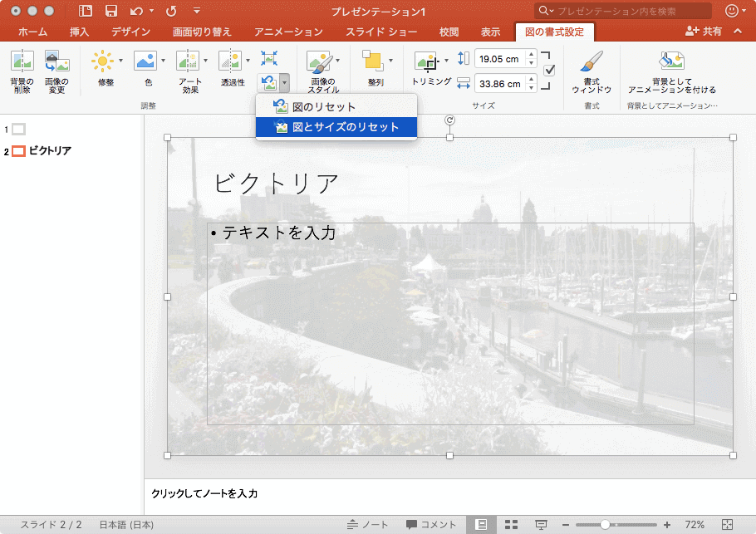Open the コメント (Comments) button
This screenshot has width=756, height=534.
coord(431,525)
